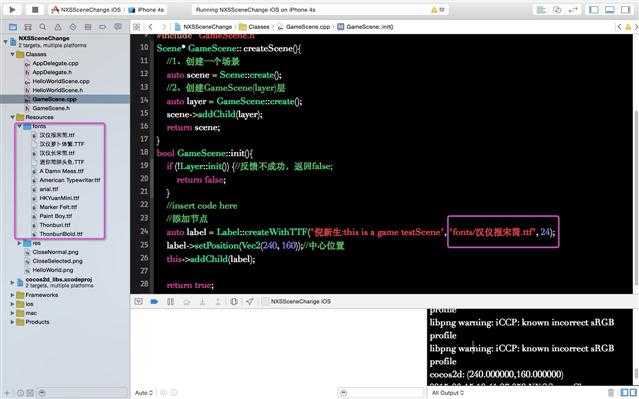Screen dimensions: 639x399
Task: Expand the Products folder
Action: [x=12, y=322]
